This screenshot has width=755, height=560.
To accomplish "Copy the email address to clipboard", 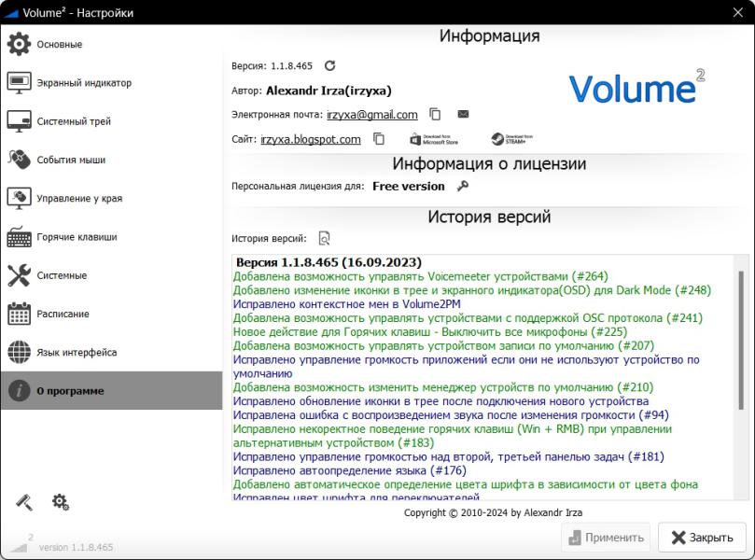I will (x=435, y=114).
